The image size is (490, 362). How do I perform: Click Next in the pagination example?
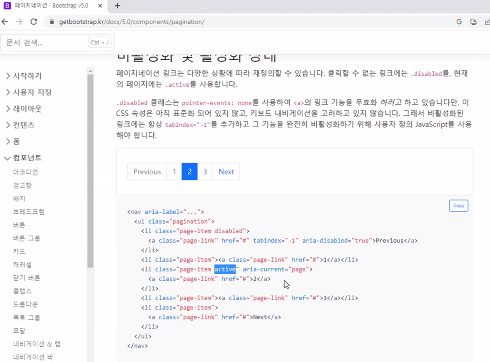[226, 172]
